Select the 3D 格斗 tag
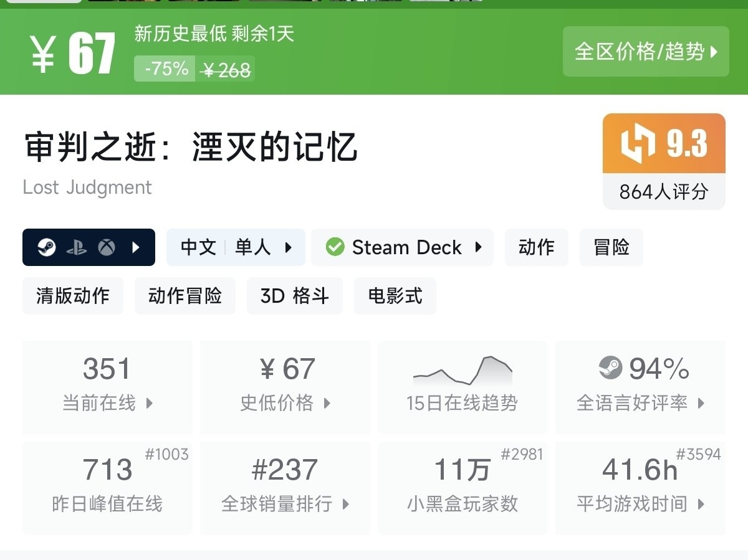The height and width of the screenshot is (560, 748). coord(294,296)
